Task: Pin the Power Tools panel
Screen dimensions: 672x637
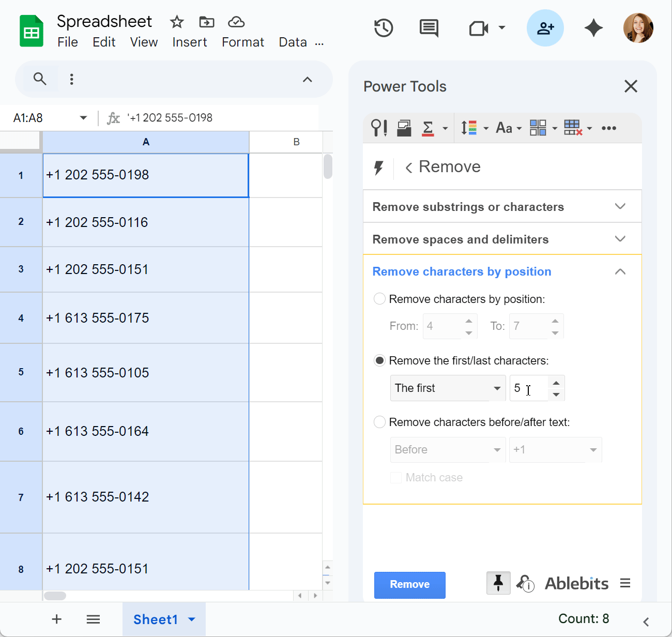Action: (498, 583)
